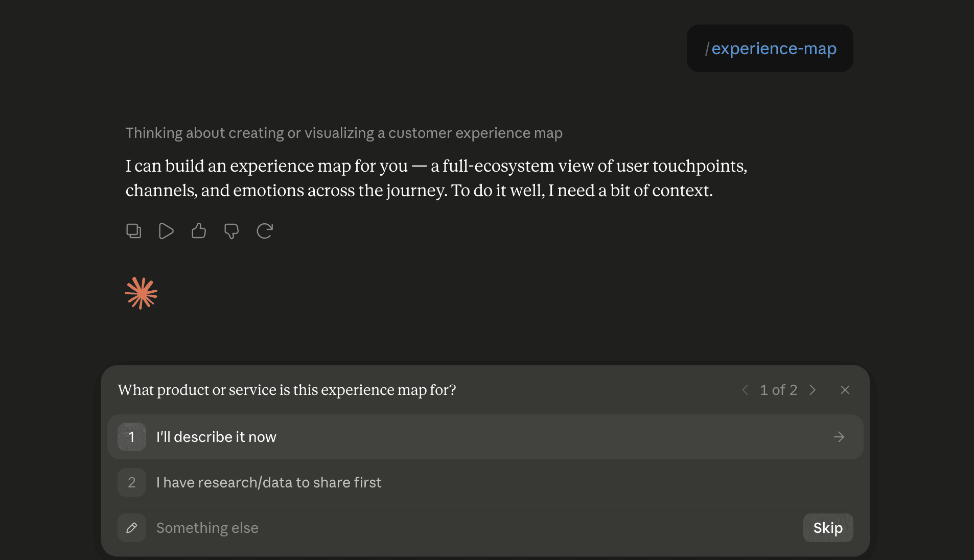
Task: Play the response aloud
Action: [166, 231]
